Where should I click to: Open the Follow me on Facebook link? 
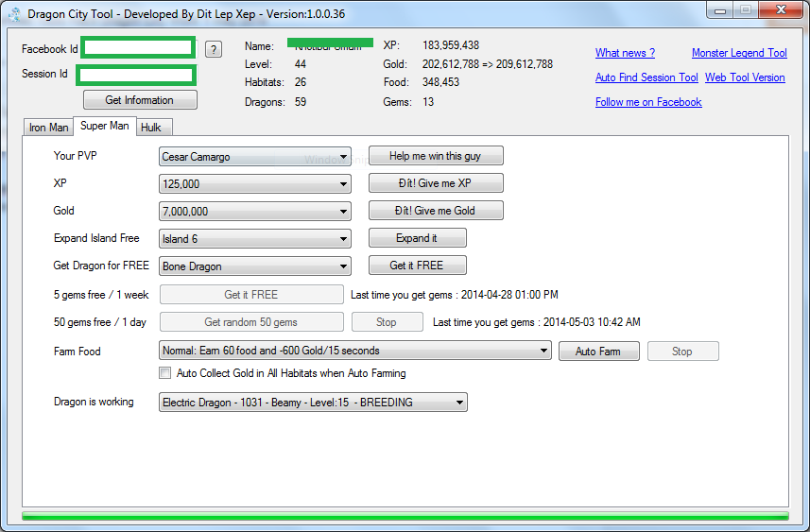click(x=648, y=102)
